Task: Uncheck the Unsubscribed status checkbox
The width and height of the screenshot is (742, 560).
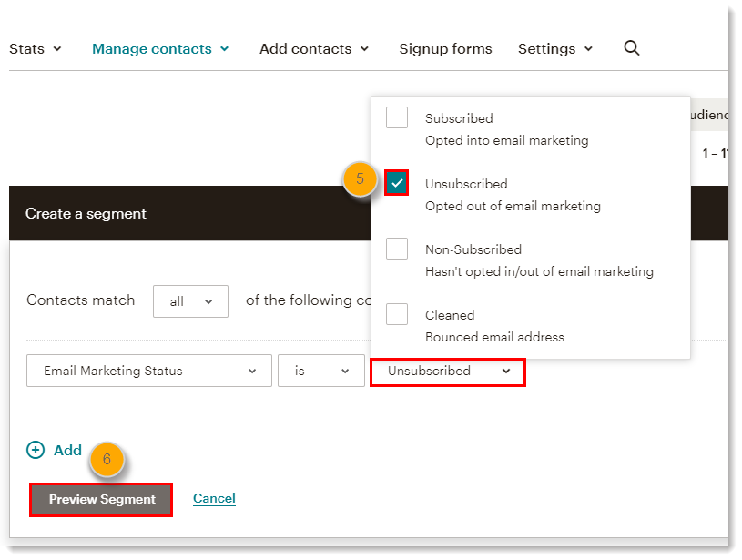Action: click(396, 182)
